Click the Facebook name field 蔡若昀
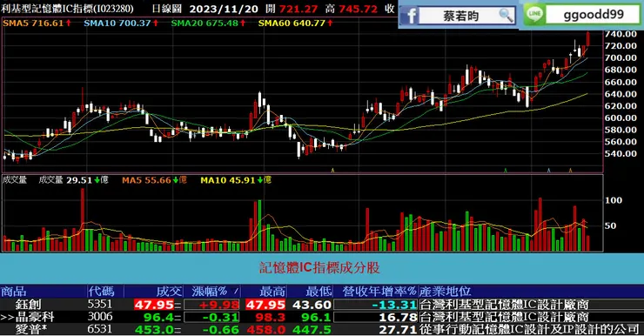The width and height of the screenshot is (644, 336). tap(460, 16)
